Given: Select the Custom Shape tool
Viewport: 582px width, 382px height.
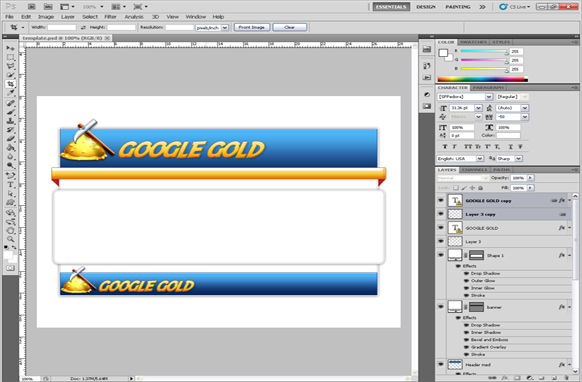Looking at the screenshot, I should [x=10, y=202].
